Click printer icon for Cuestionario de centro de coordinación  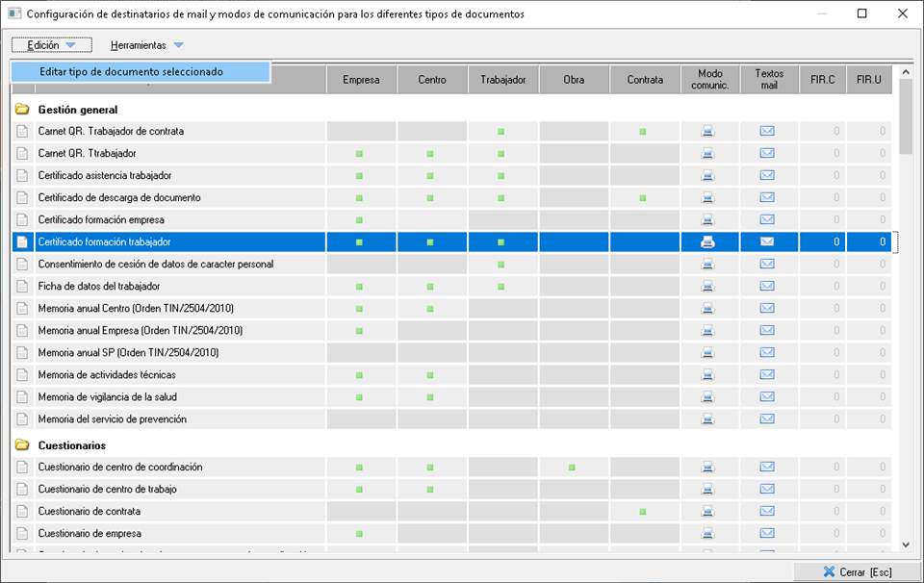coord(707,467)
